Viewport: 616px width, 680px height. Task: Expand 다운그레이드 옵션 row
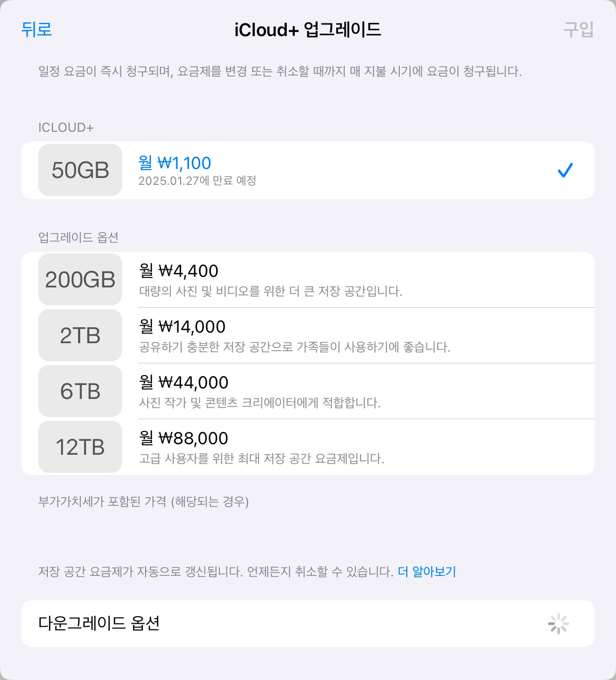(x=99, y=623)
